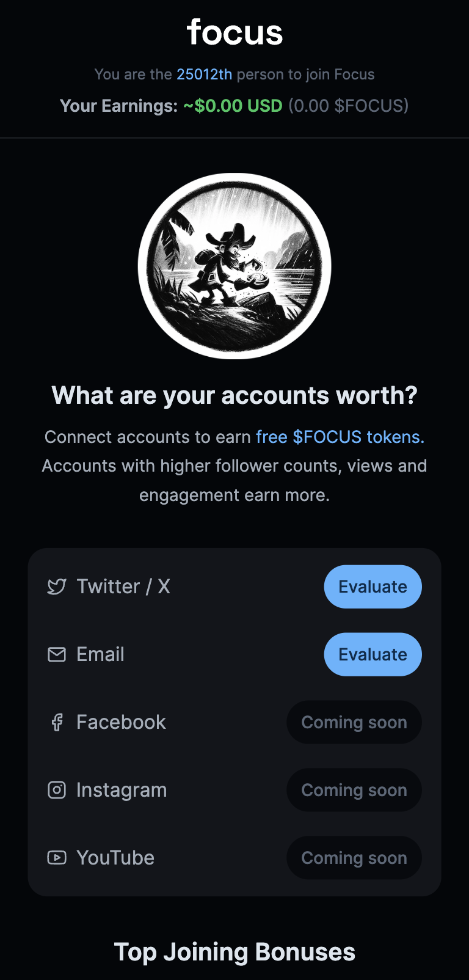The height and width of the screenshot is (980, 469).
Task: Click the Instagram camera icon
Action: [x=57, y=790]
